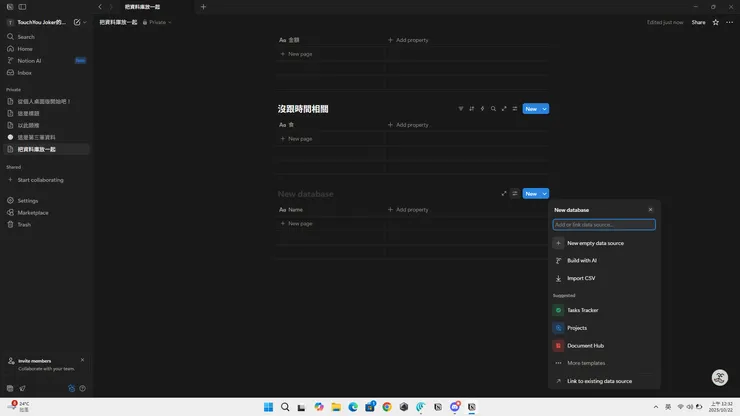Open File Explorer from taskbar
The image size is (740, 416).
pyautogui.click(x=336, y=407)
